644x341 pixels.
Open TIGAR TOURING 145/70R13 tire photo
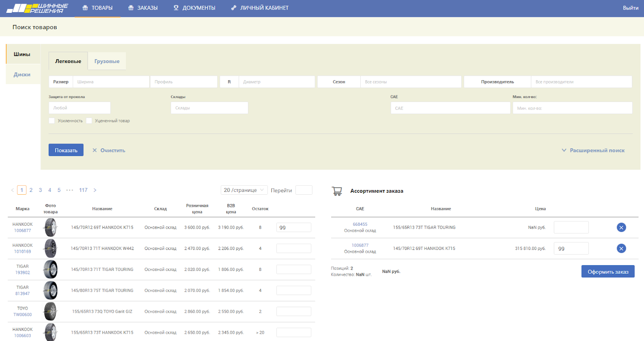[x=51, y=269]
